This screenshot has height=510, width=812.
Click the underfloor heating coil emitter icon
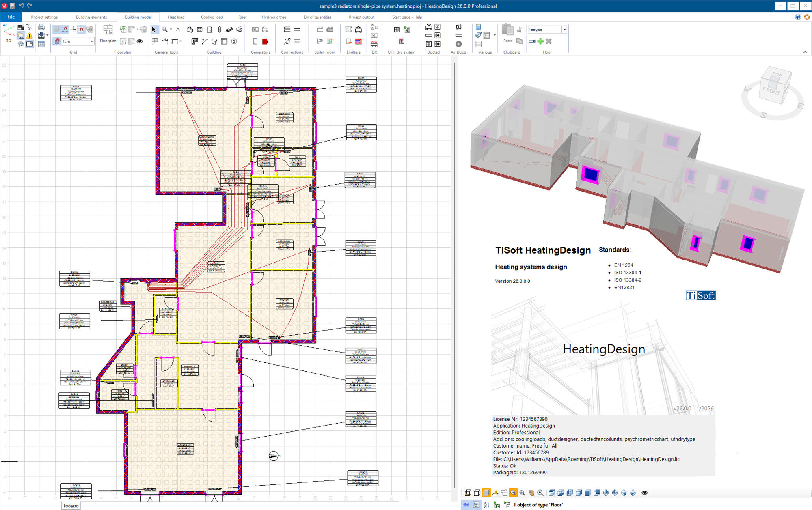click(x=358, y=41)
